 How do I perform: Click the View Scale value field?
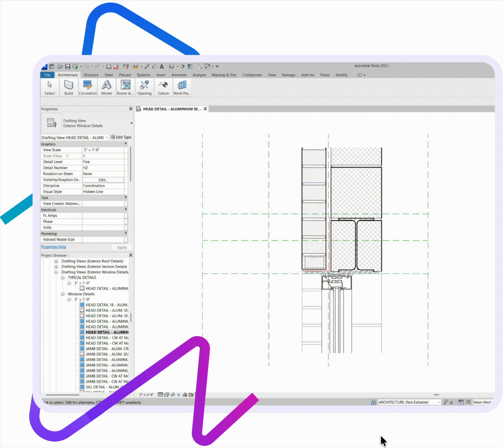[x=103, y=150]
